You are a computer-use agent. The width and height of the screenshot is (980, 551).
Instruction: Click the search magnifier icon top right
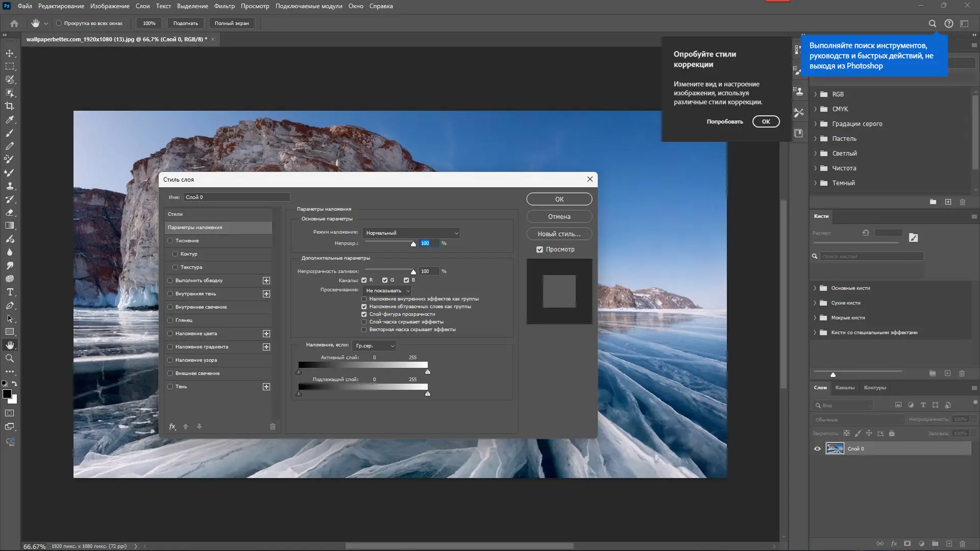[932, 23]
